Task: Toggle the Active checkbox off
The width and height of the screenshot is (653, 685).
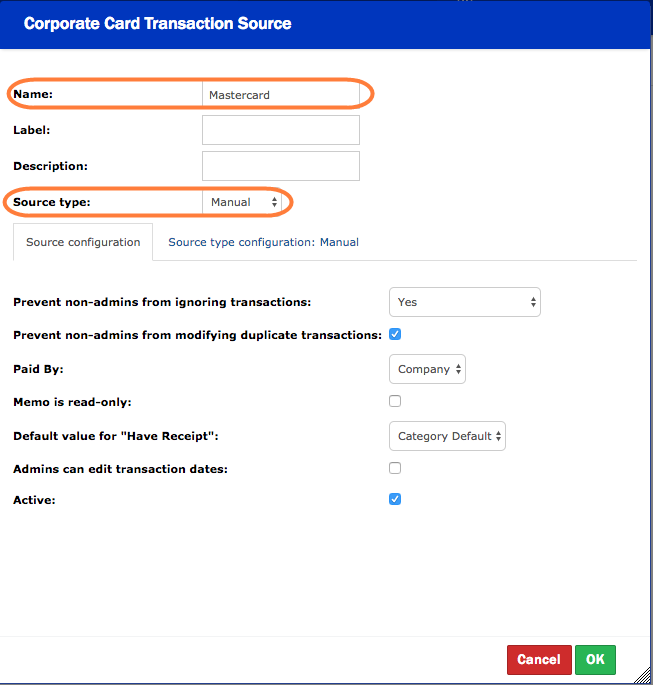Action: 395,498
